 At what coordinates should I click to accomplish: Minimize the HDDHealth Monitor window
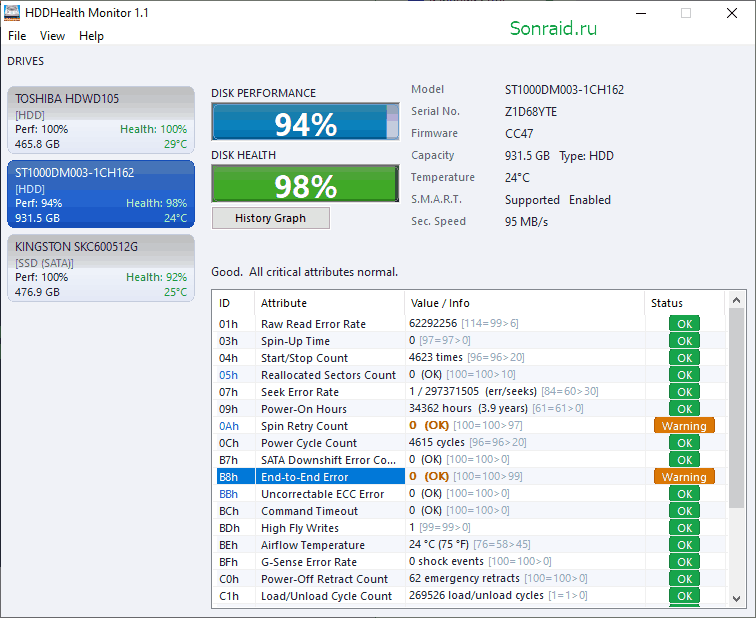641,13
